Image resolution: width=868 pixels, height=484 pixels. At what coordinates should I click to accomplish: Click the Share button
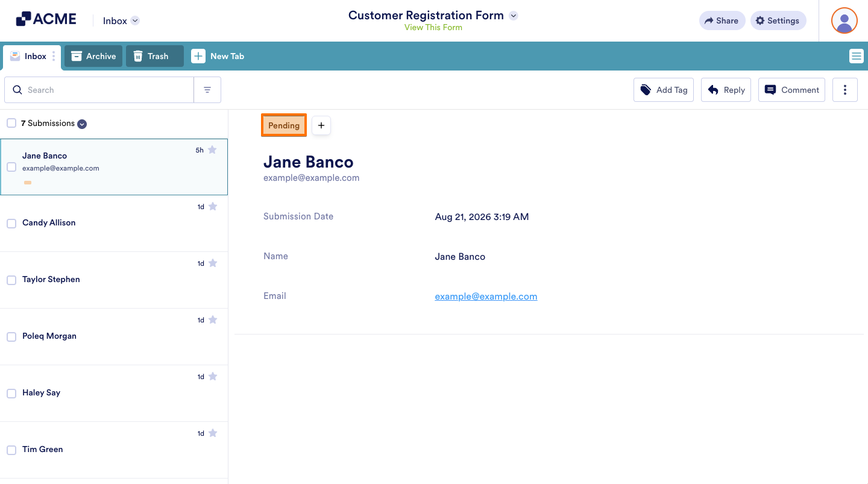click(722, 20)
